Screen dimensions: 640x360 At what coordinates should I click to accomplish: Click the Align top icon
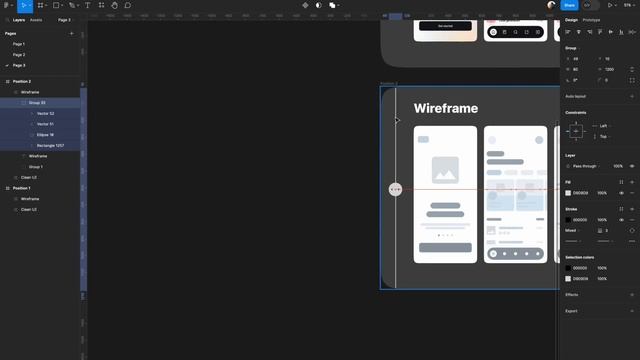click(x=600, y=32)
